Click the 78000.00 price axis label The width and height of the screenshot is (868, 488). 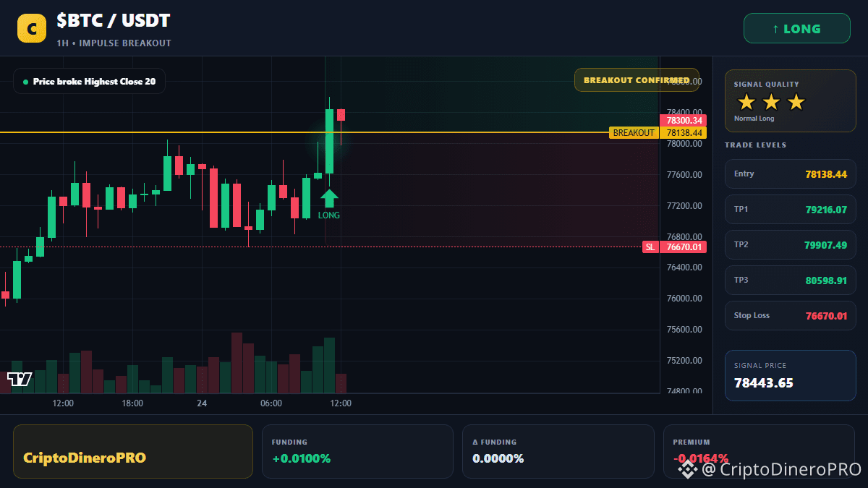pos(684,144)
